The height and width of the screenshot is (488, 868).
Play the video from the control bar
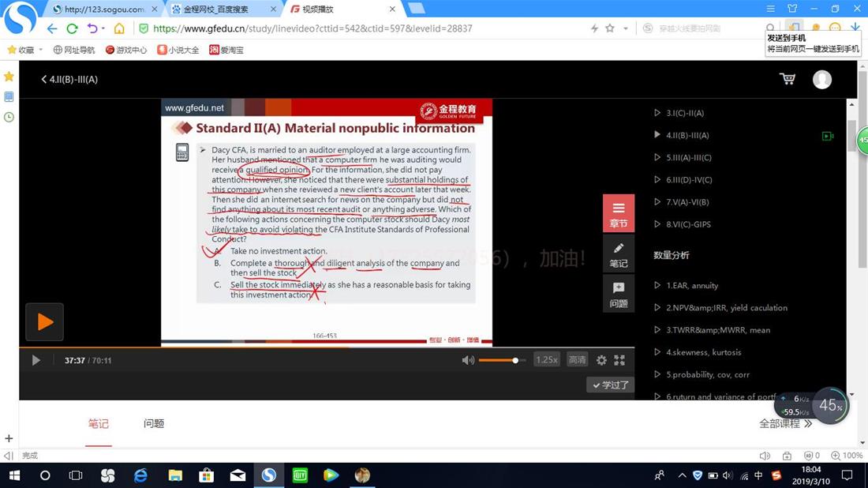36,361
